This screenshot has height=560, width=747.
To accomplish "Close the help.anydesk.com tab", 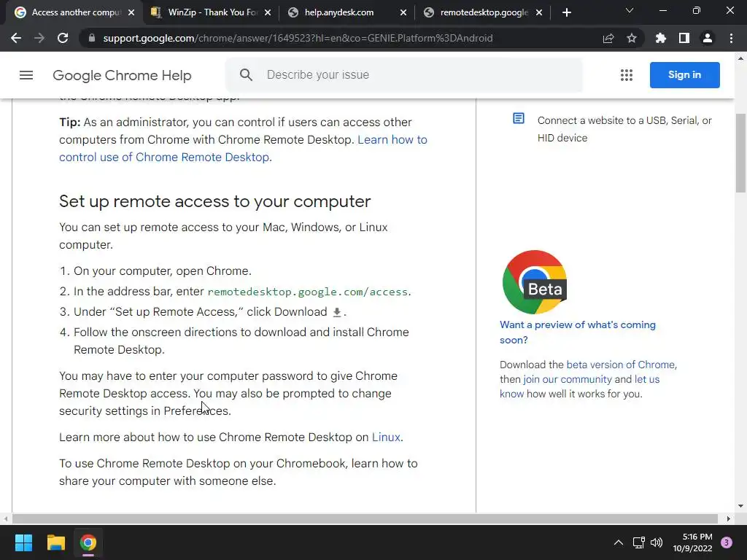I will [x=403, y=12].
